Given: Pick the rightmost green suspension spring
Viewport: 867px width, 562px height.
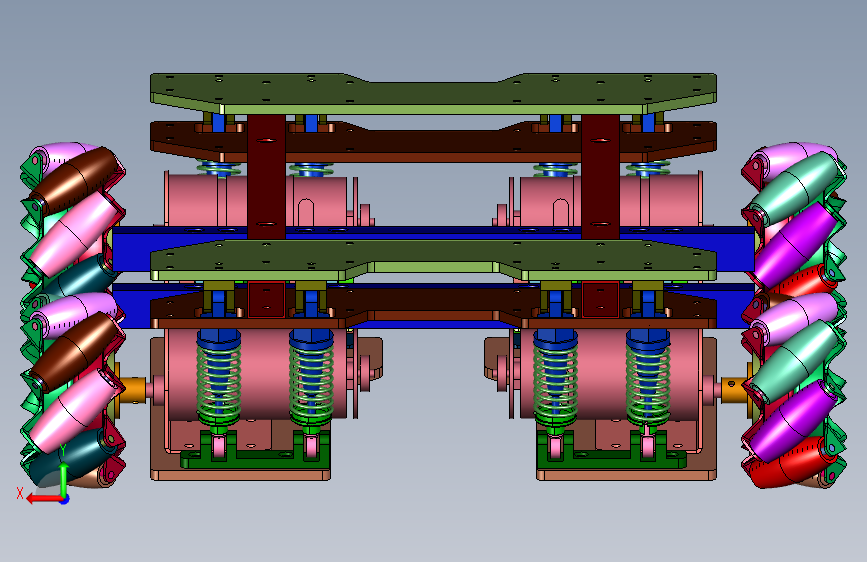Looking at the screenshot, I should (647, 383).
